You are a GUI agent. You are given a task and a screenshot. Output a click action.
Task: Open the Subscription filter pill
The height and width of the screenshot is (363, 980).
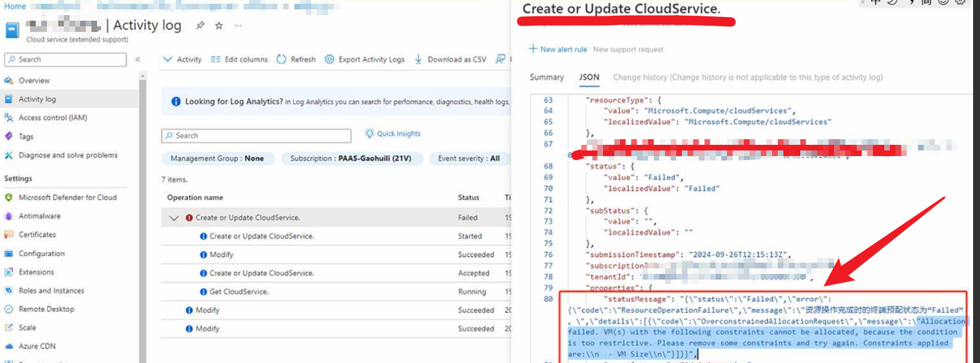pos(351,159)
